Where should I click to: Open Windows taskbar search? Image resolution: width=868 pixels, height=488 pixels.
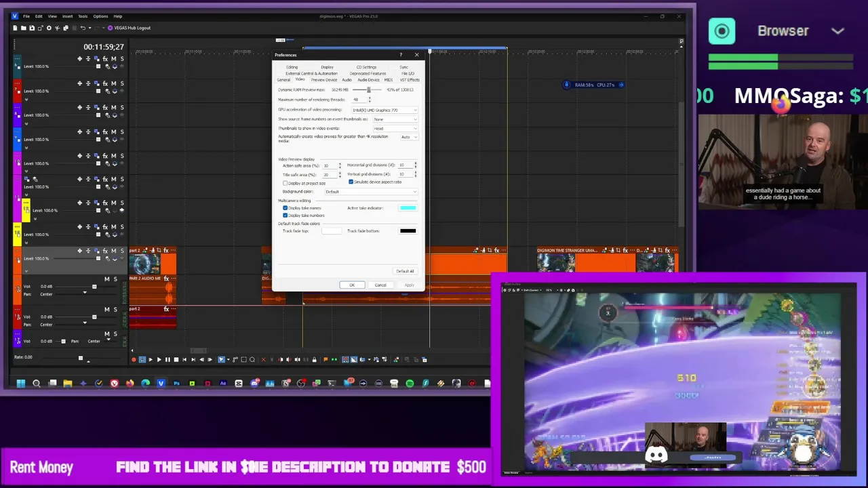[x=37, y=384]
